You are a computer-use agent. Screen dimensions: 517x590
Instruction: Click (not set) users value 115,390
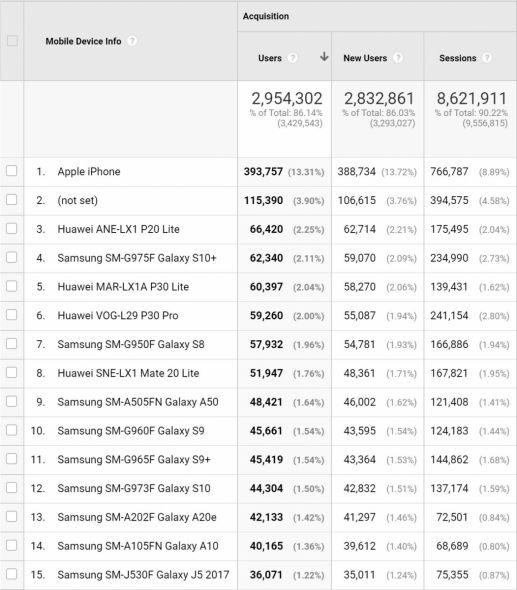tap(263, 200)
